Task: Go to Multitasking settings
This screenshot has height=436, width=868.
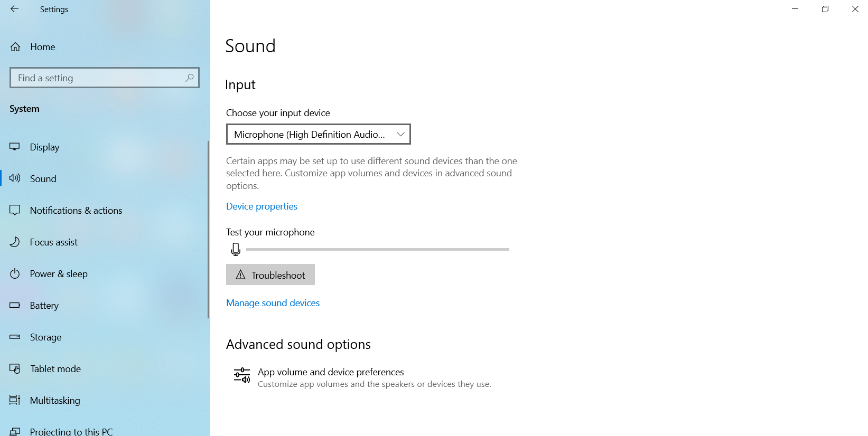Action: pos(55,401)
